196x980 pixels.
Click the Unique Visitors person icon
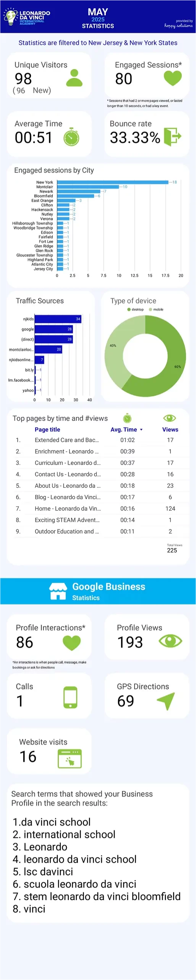click(x=75, y=78)
